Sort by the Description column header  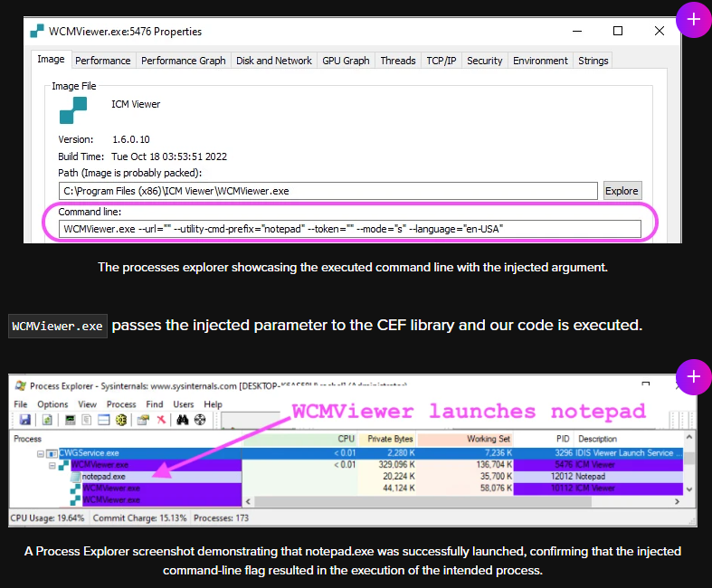click(x=629, y=439)
